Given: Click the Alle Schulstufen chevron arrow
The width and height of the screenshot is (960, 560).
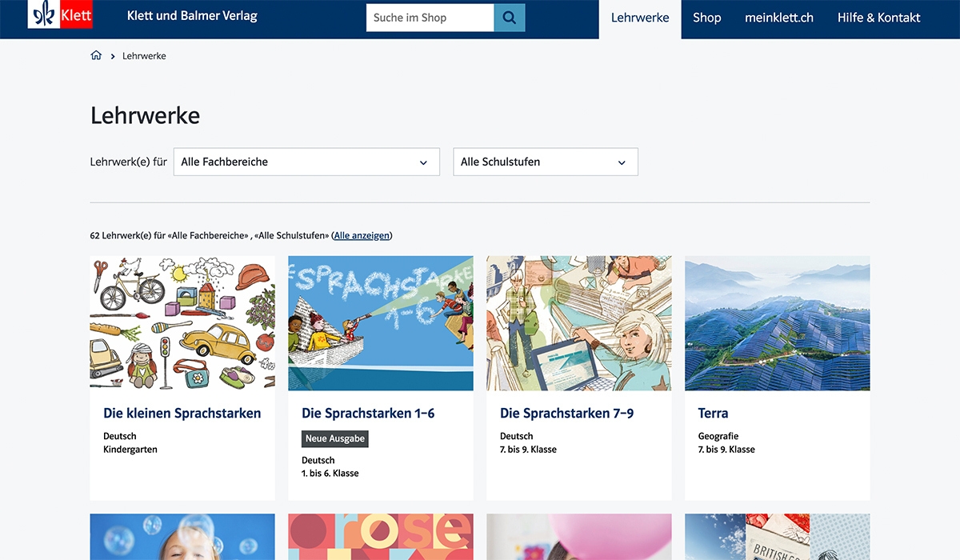Looking at the screenshot, I should [x=622, y=162].
